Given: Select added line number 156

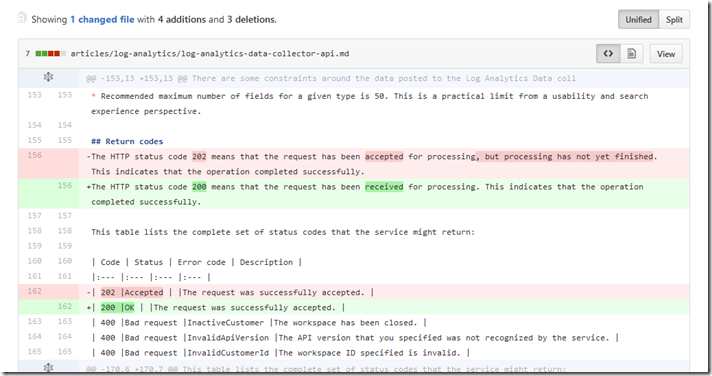Looking at the screenshot, I should pyautogui.click(x=64, y=185).
